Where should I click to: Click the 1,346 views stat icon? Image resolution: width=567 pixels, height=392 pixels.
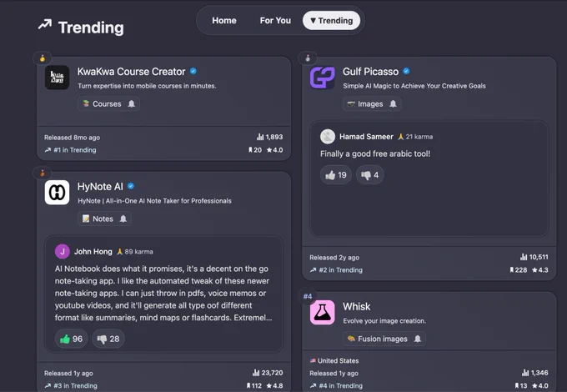click(x=525, y=373)
